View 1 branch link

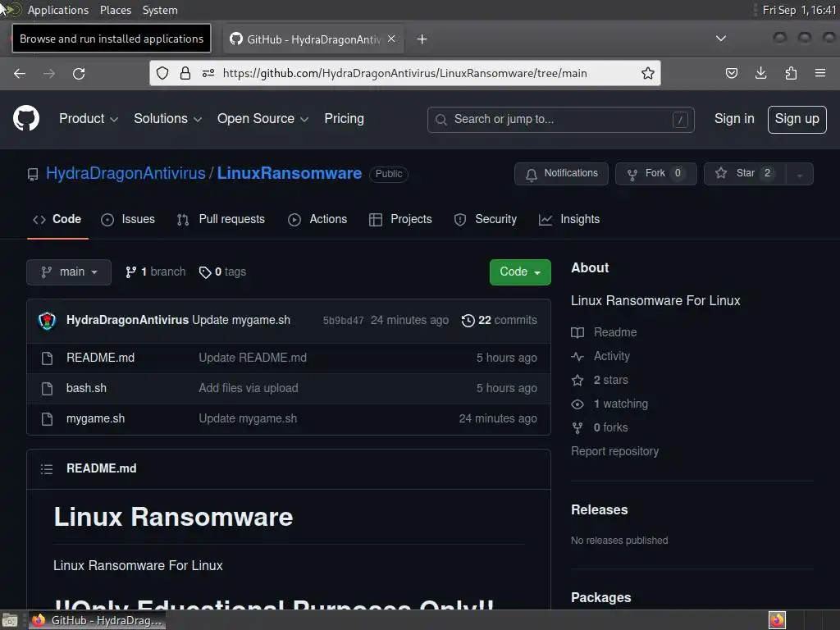point(155,272)
